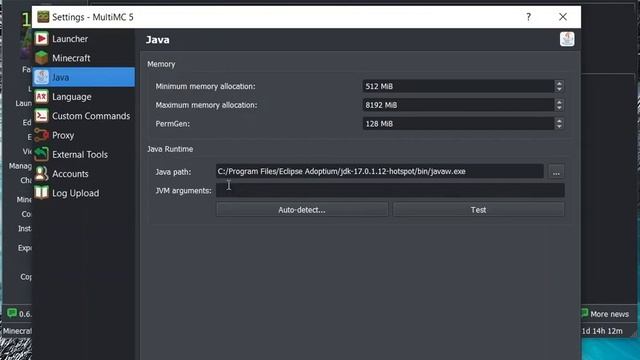Click the chat bubble status icon in the main window
The height and width of the screenshot is (360, 640).
[x=12, y=313]
